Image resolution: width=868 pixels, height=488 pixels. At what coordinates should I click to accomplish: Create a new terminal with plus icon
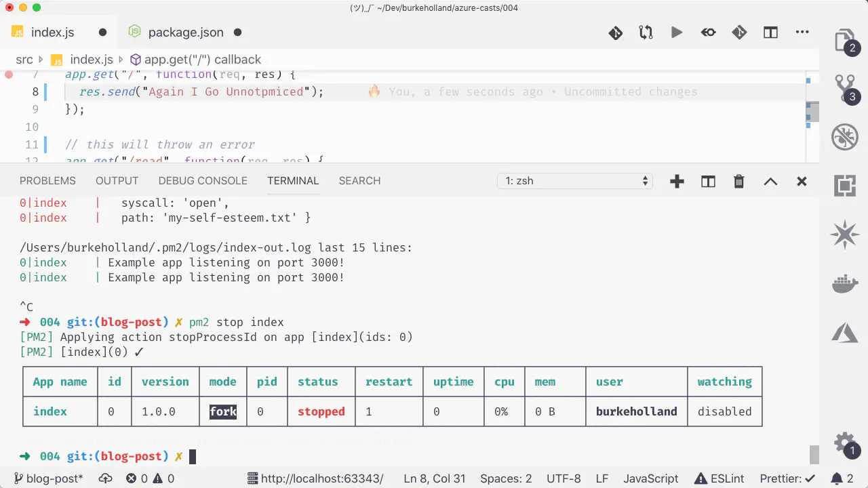(677, 181)
